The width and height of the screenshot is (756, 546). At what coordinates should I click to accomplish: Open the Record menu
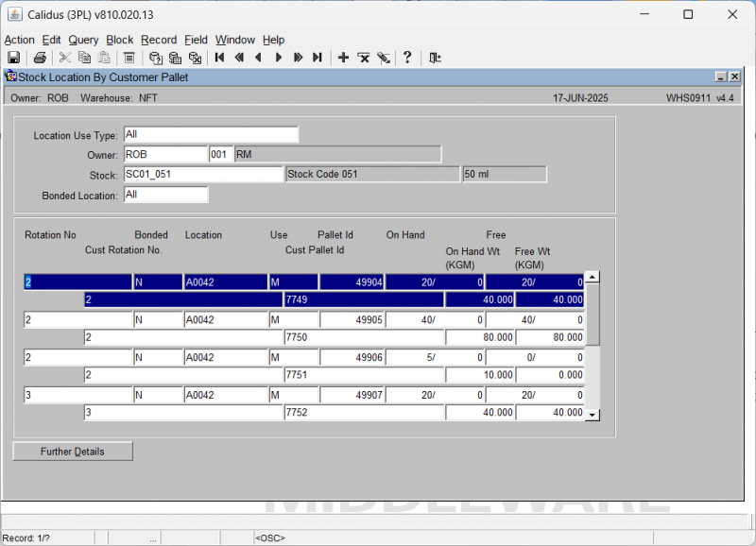pyautogui.click(x=159, y=40)
